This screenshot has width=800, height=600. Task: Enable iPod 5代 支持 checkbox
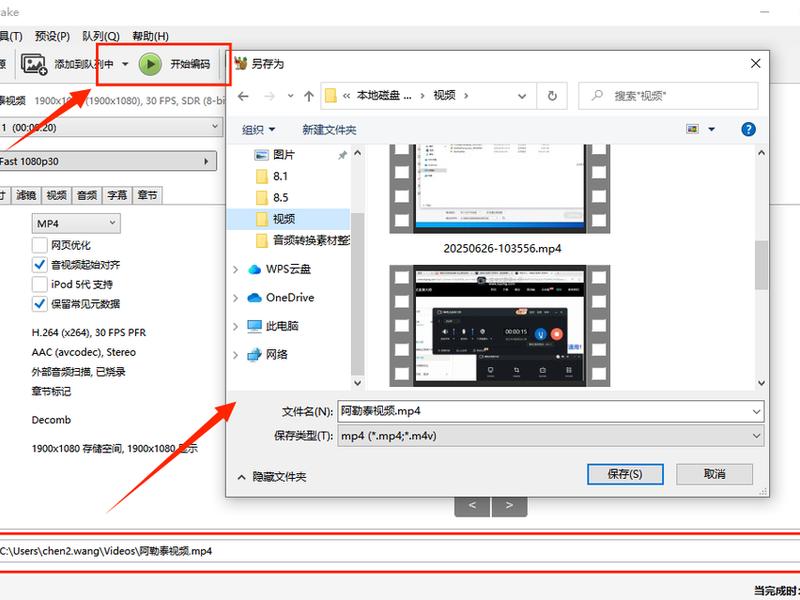[x=40, y=284]
